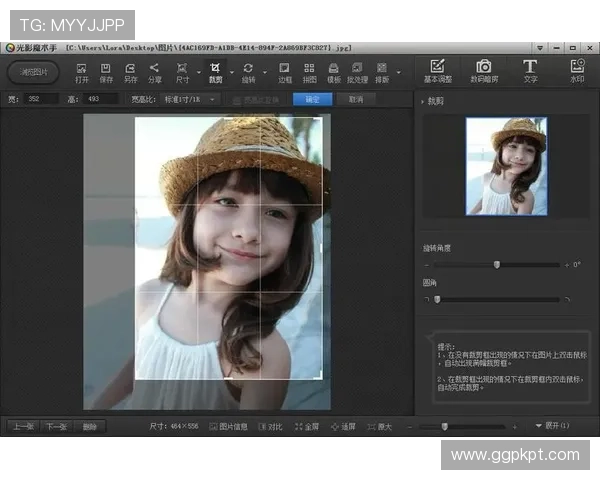The image size is (600, 480).
Task: Select the 裁剪 crop tool
Action: (x=215, y=73)
